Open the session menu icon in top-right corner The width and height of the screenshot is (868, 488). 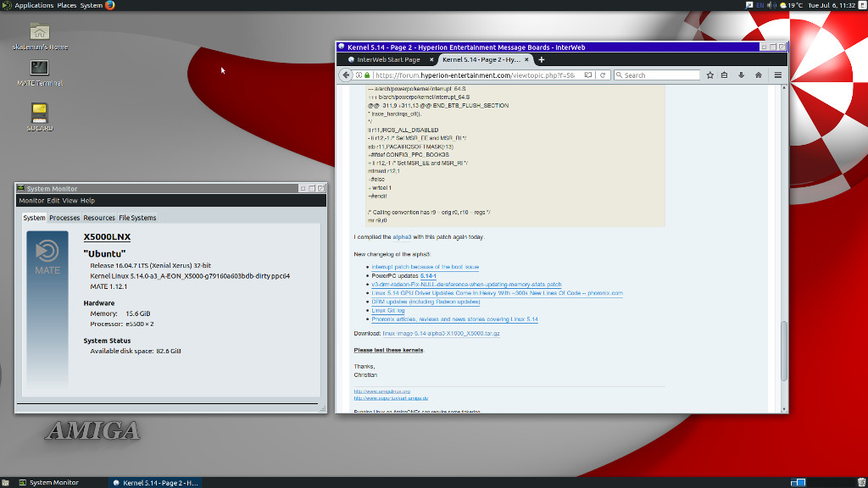coord(862,5)
